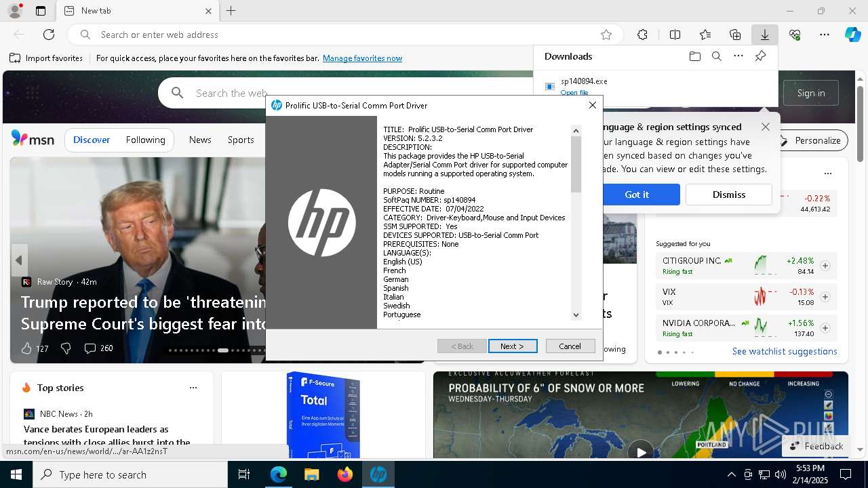Click Import favorites button
This screenshot has height=488, width=868.
[x=46, y=58]
